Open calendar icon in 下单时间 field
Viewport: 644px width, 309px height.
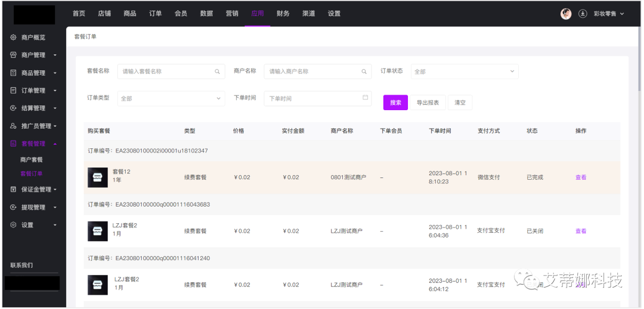click(365, 98)
